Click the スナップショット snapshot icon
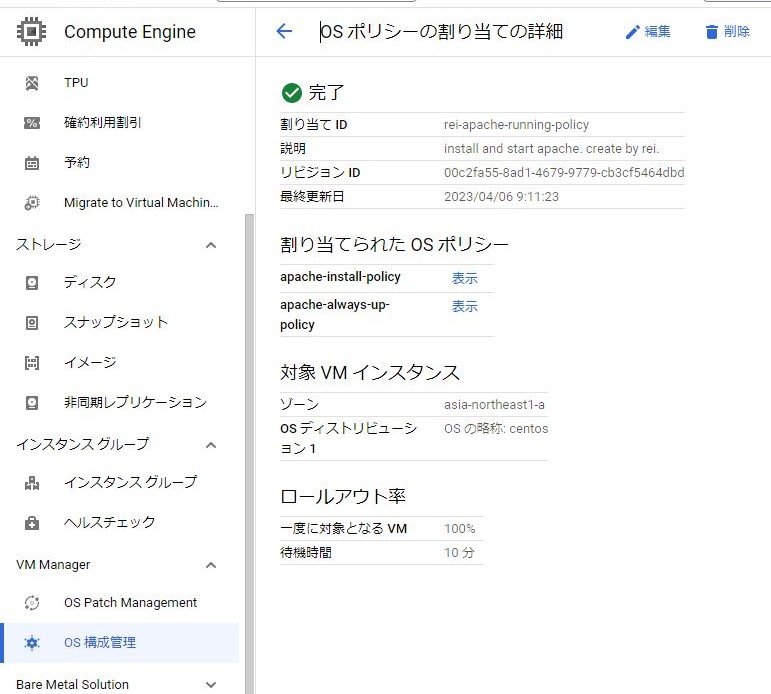Screen dimensions: 771x694 (32, 323)
